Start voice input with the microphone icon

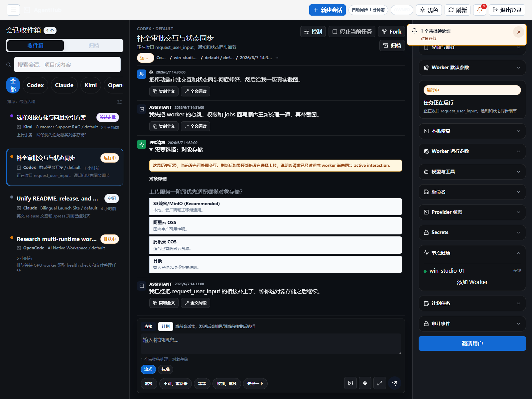tap(365, 383)
